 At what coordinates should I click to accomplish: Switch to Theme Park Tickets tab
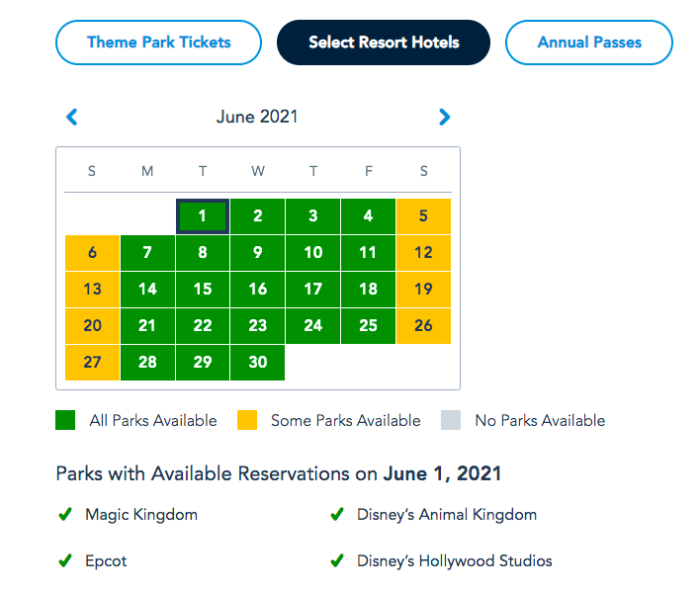[x=158, y=42]
